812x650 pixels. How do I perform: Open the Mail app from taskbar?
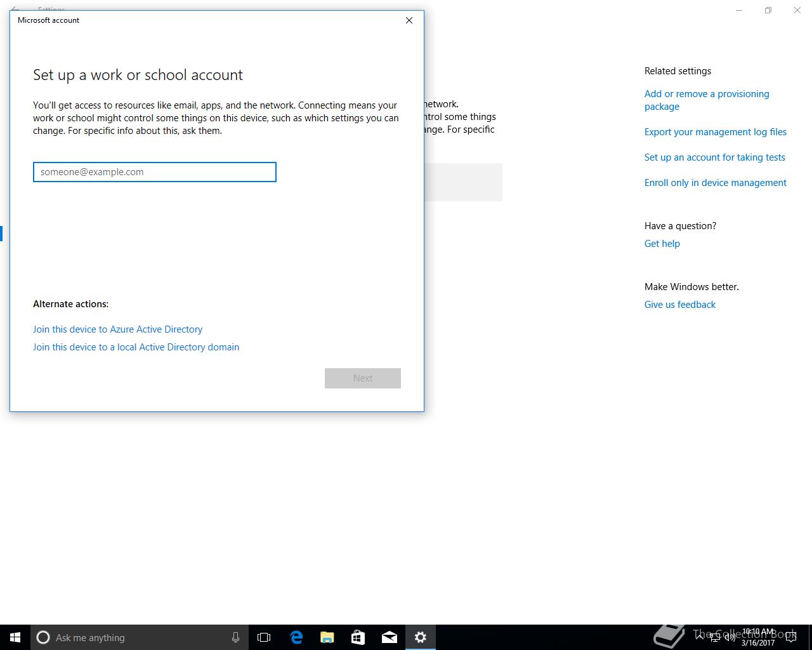click(390, 637)
